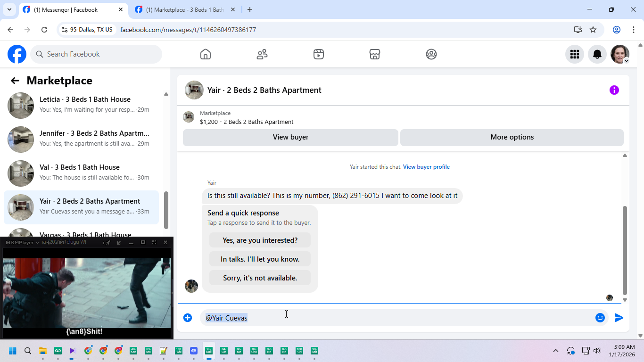Click the conversation list scrollbar thumb
The width and height of the screenshot is (644, 362).
pyautogui.click(x=166, y=210)
